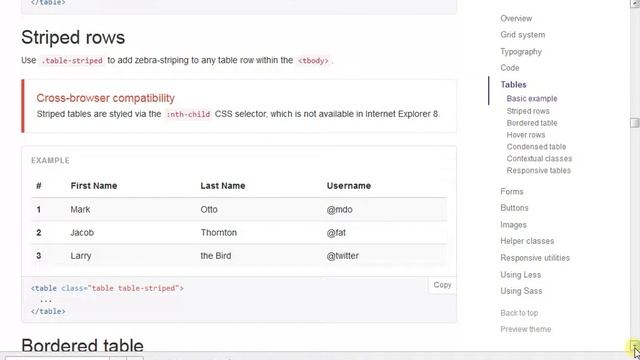Click the vertical scrollbar thumb

click(635, 122)
